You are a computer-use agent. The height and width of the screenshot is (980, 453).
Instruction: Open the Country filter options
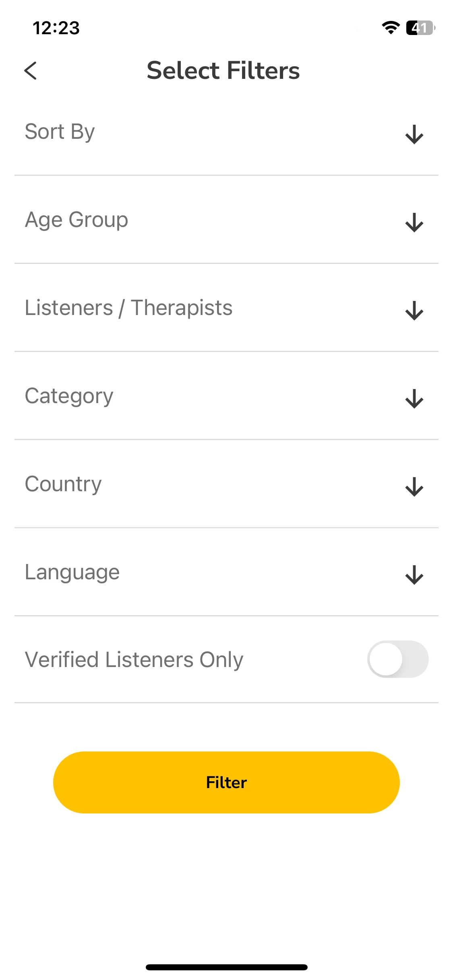[226, 484]
